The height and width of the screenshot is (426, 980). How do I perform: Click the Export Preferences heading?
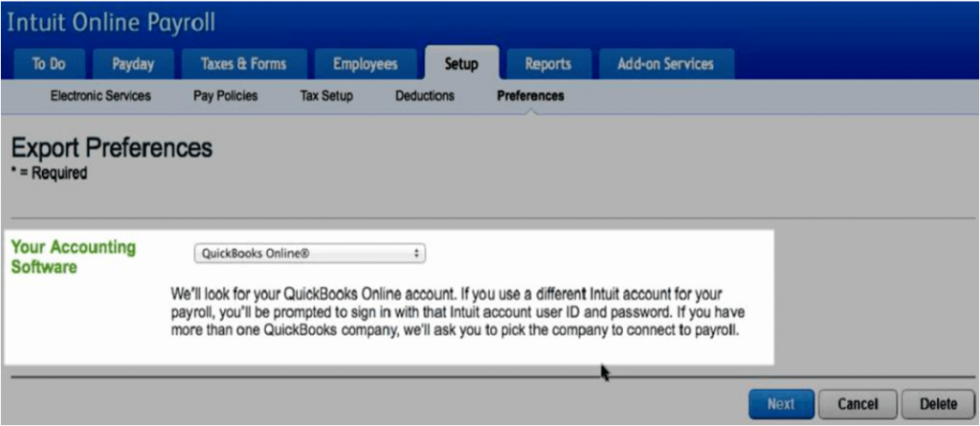tap(112, 148)
